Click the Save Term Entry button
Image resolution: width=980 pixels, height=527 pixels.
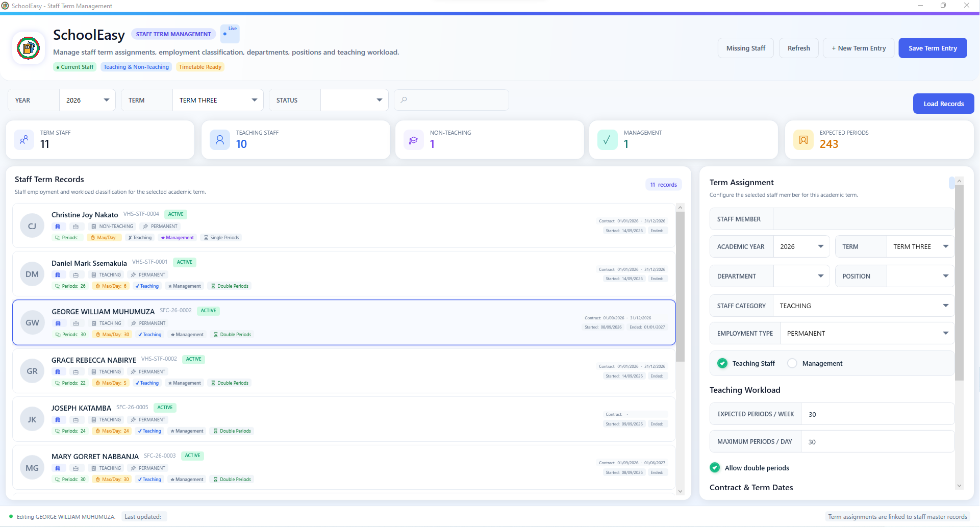pos(933,48)
